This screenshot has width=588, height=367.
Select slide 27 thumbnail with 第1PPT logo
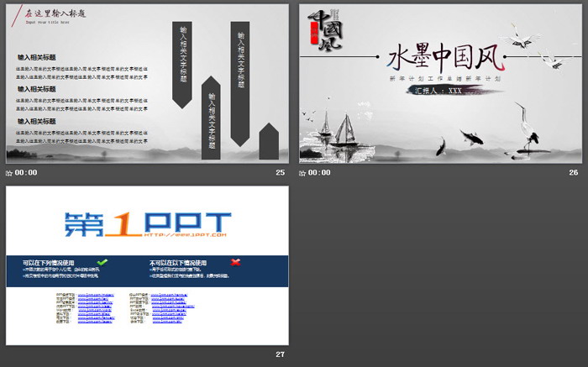click(147, 265)
